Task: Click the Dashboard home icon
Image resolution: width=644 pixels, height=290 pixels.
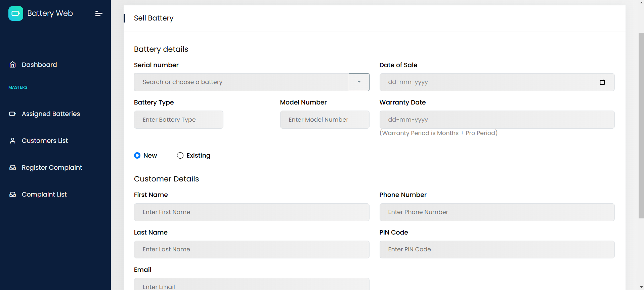Action: click(13, 65)
